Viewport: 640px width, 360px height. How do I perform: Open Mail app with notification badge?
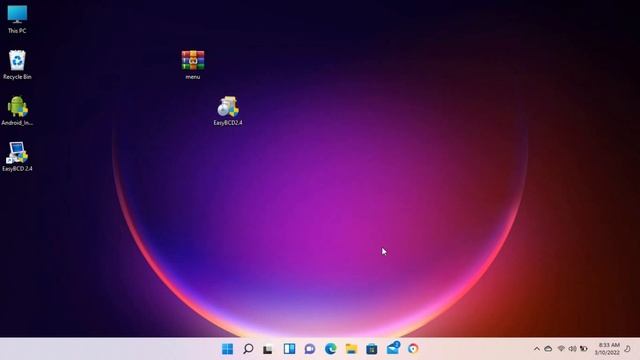[x=393, y=348]
